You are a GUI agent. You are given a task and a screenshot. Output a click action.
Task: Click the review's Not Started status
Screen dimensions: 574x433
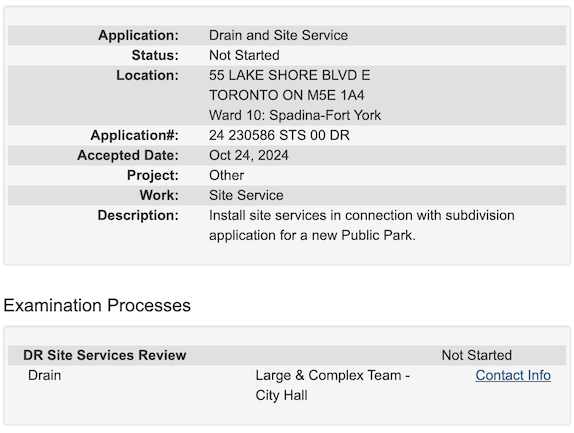pyautogui.click(x=477, y=355)
